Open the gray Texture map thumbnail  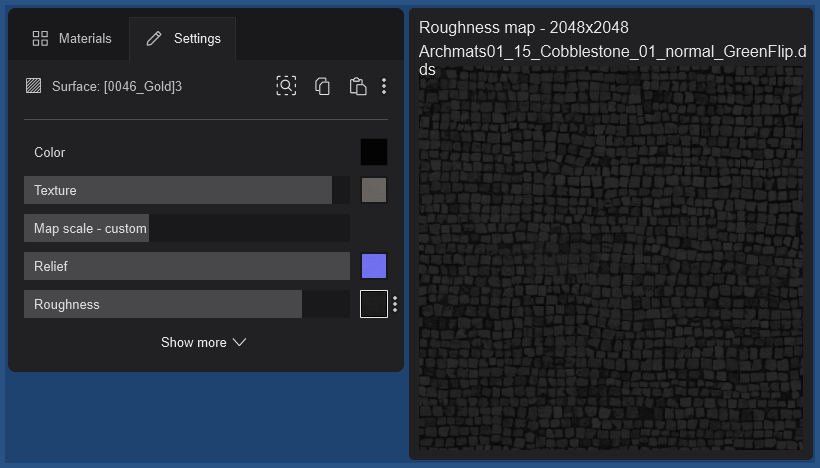[x=374, y=190]
